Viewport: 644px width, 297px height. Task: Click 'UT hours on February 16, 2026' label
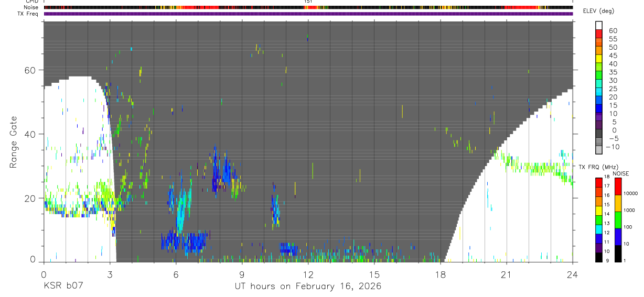(308, 287)
